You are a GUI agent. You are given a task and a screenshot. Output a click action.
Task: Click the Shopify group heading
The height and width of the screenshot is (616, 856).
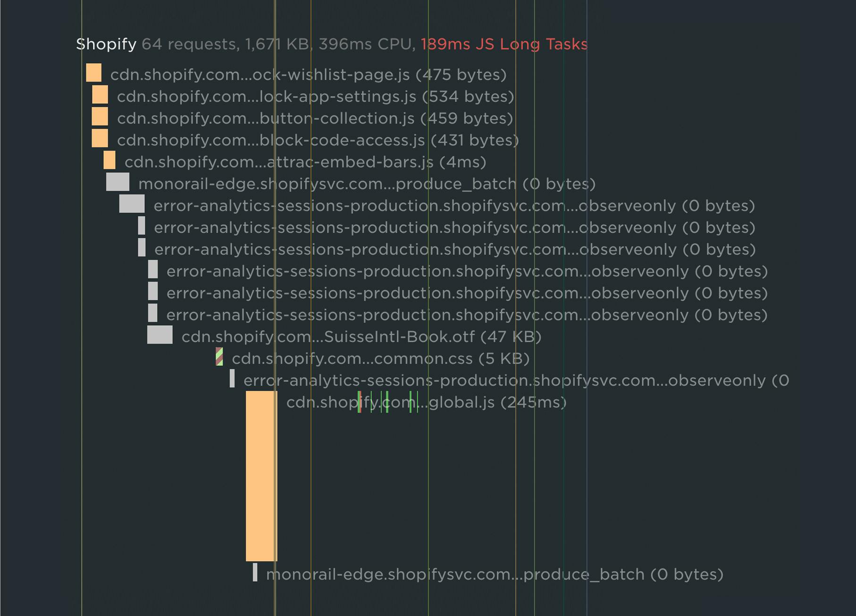(106, 44)
